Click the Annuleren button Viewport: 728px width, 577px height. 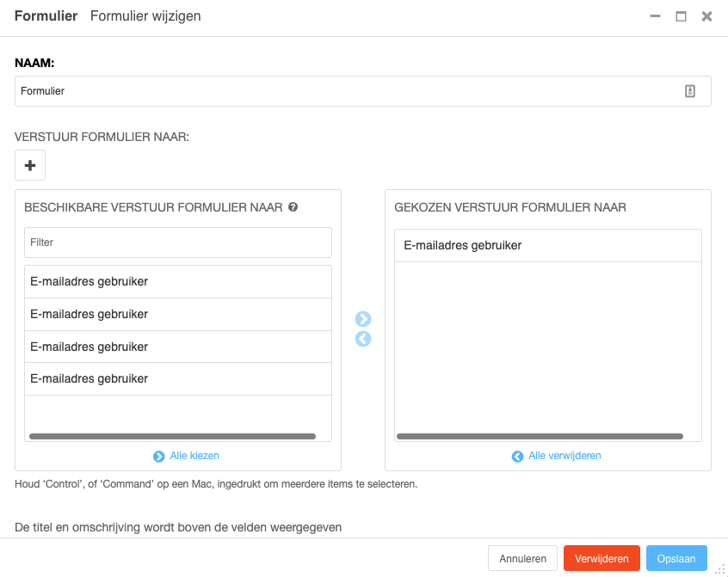522,557
